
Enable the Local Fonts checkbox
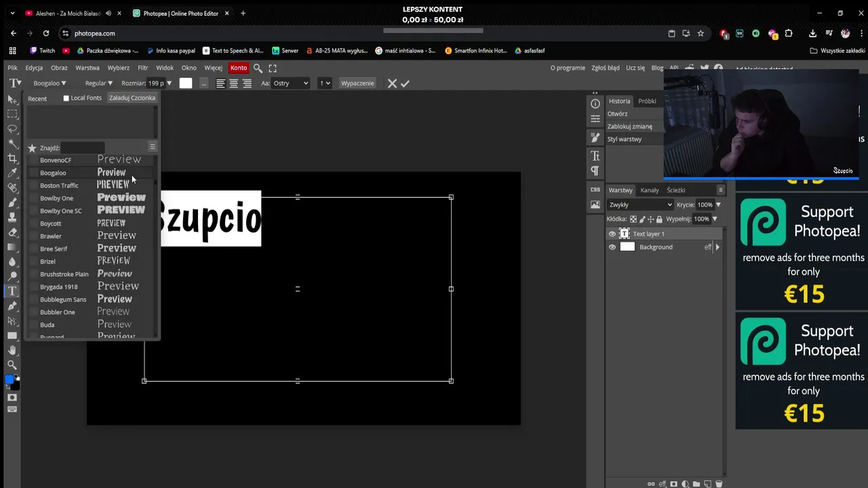pos(66,98)
